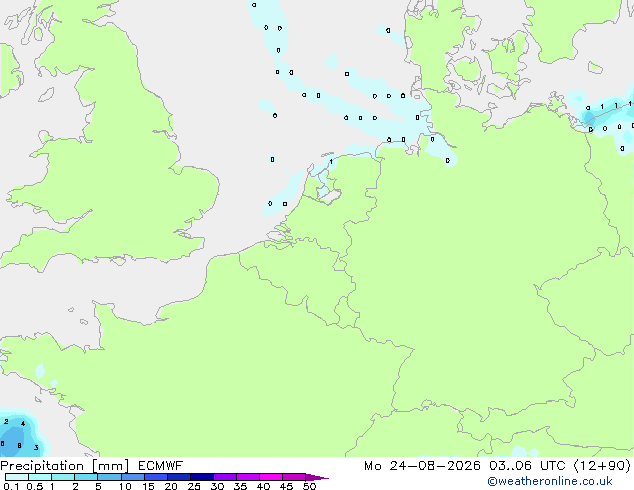Image resolution: width=634 pixels, height=490 pixels.
Task: Click the value 1 over northern Netherlands coast
Action: [x=331, y=162]
